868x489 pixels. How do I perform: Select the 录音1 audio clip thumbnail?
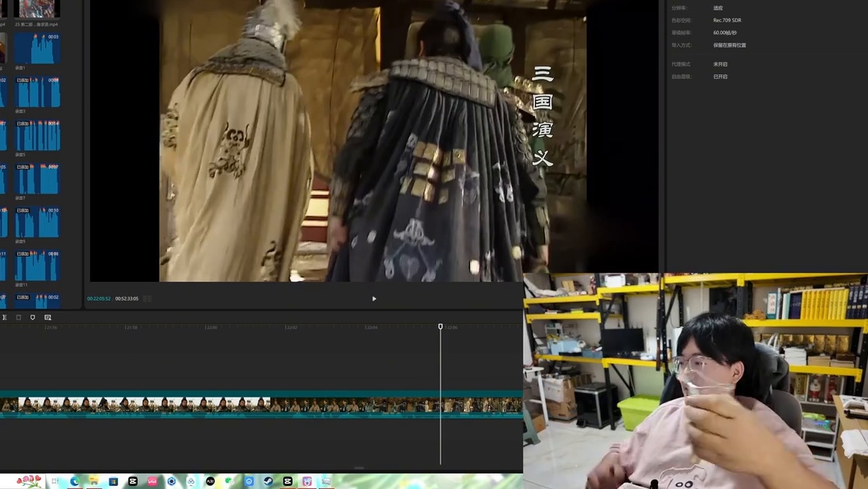coord(37,48)
